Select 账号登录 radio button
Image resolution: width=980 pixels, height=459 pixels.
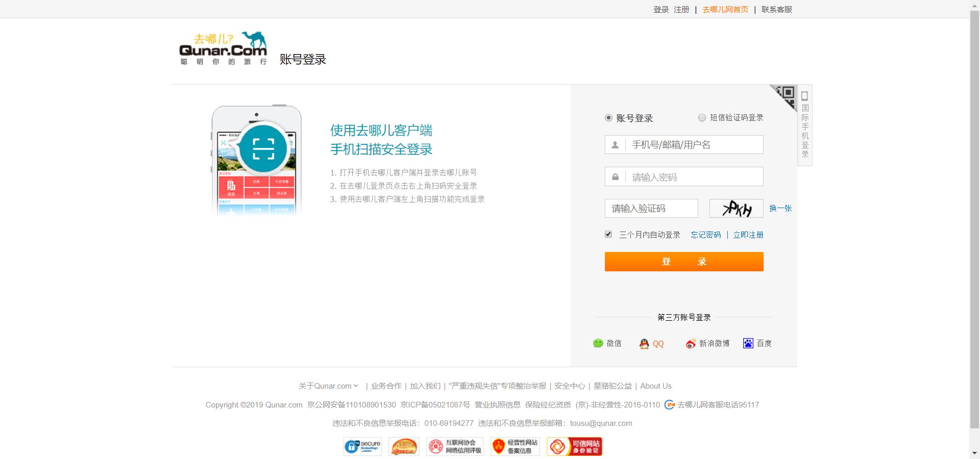click(x=608, y=118)
